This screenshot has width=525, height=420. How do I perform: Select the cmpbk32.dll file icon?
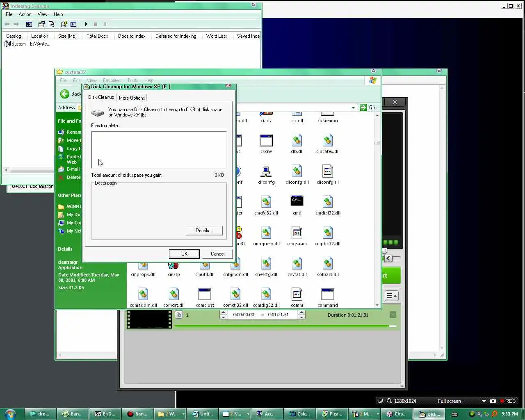coord(328,233)
